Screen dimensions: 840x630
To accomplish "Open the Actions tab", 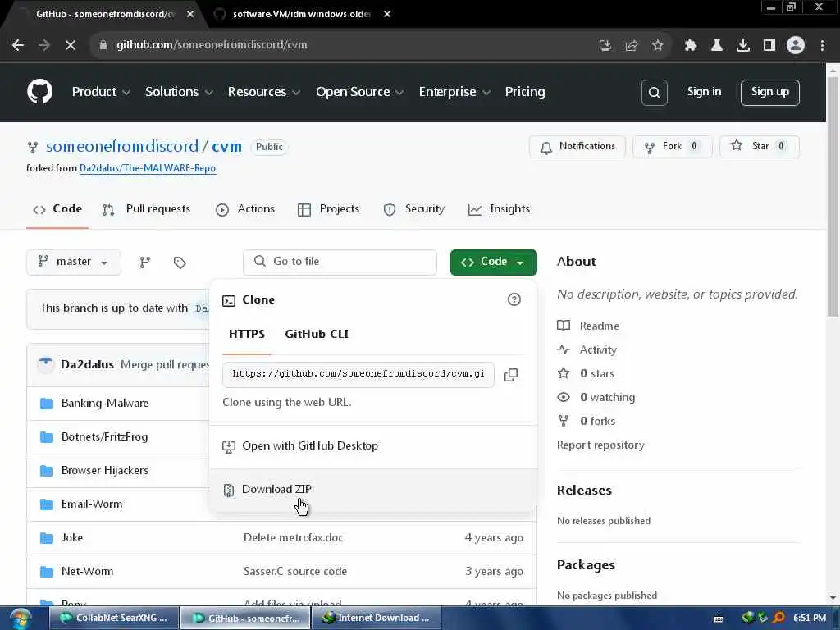I will coord(245,209).
